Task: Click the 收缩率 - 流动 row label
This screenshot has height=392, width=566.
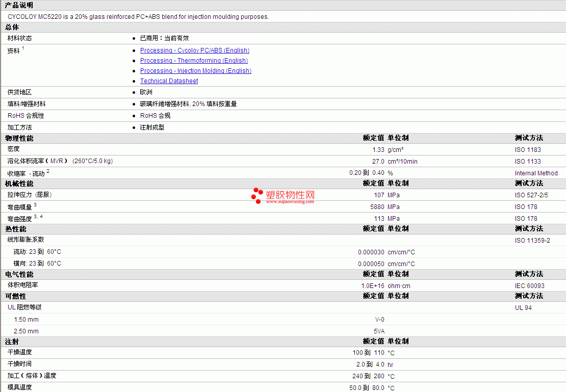Action: 26,174
